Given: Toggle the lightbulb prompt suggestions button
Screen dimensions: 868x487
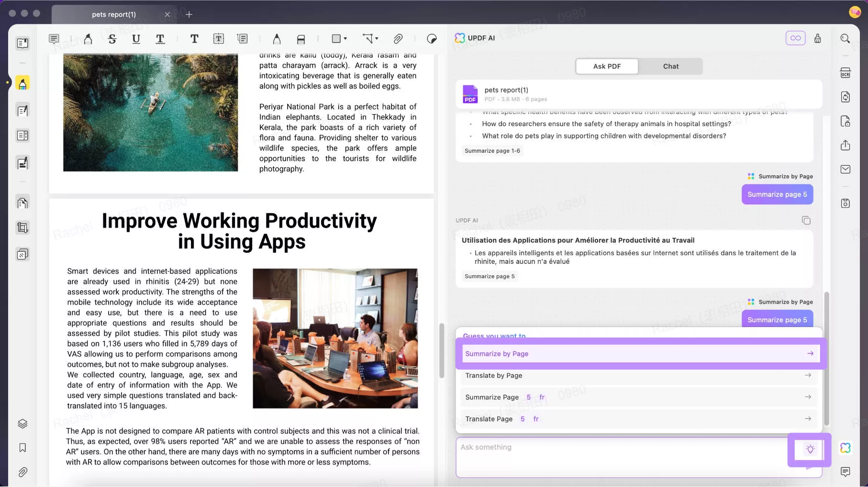Looking at the screenshot, I should (x=810, y=449).
